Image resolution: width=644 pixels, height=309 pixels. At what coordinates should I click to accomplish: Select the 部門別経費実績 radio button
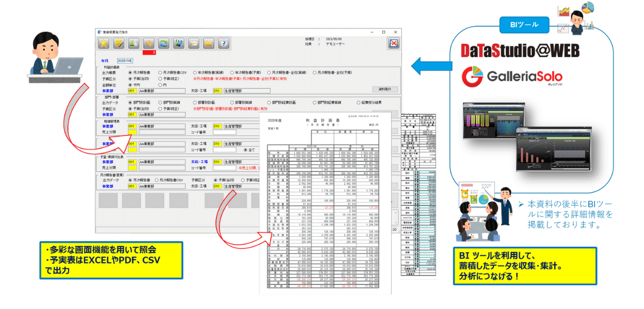click(x=315, y=102)
